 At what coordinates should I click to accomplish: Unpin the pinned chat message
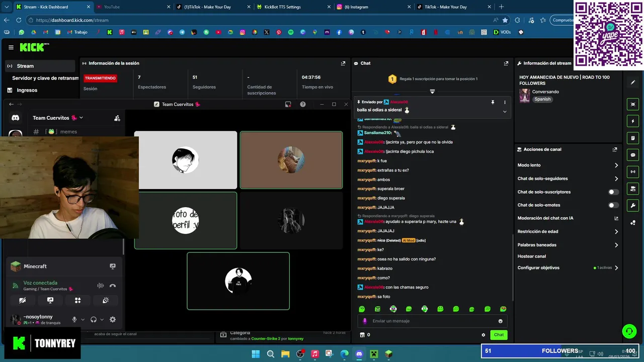(x=493, y=102)
